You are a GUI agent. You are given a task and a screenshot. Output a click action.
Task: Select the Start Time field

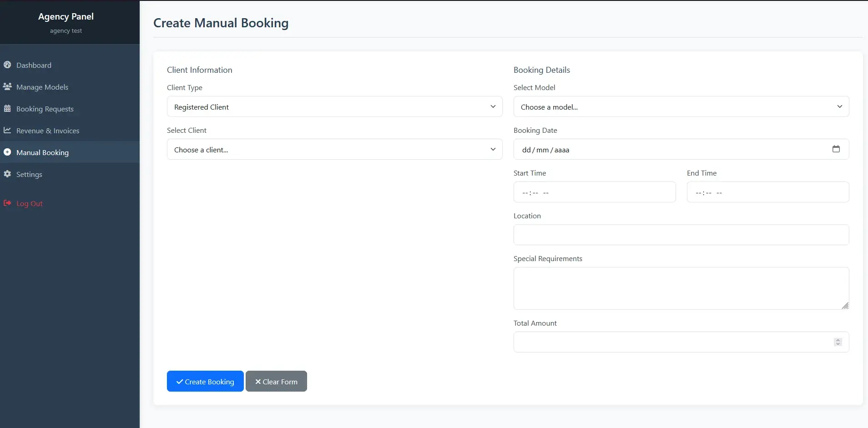[x=594, y=192]
